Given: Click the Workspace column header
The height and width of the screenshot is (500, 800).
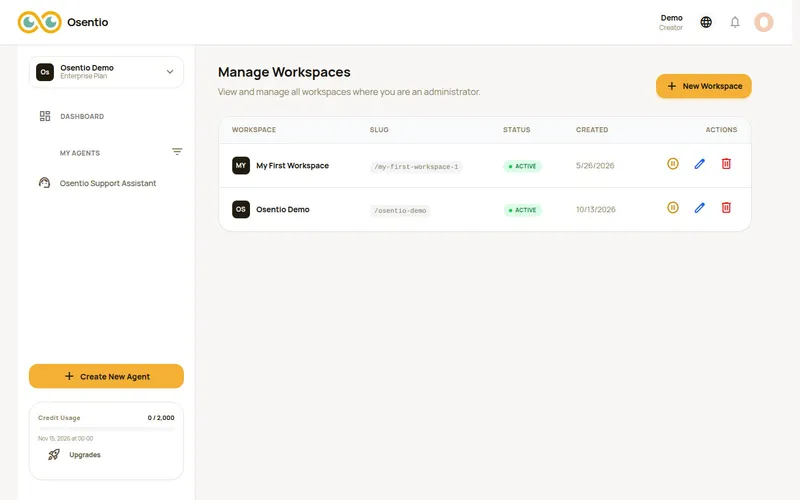Looking at the screenshot, I should (x=254, y=130).
